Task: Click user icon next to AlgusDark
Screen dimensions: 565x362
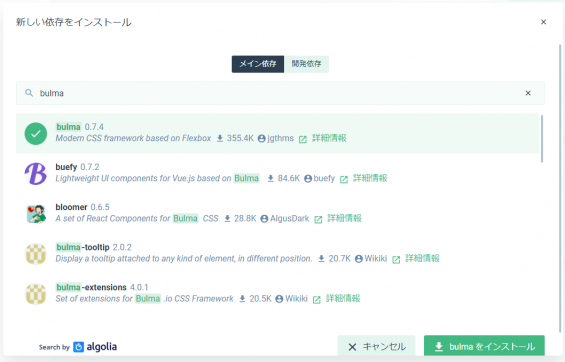Action: [264, 219]
